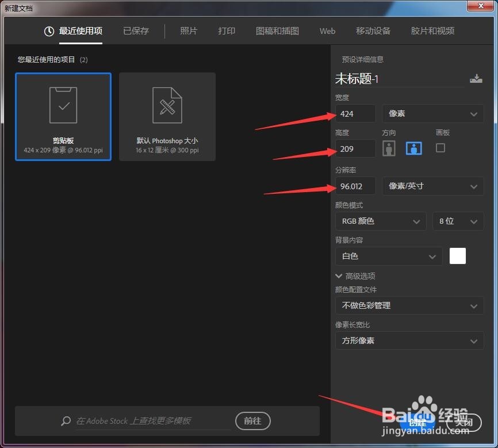Click the 创建 button
The image size is (498, 448).
pos(418,422)
